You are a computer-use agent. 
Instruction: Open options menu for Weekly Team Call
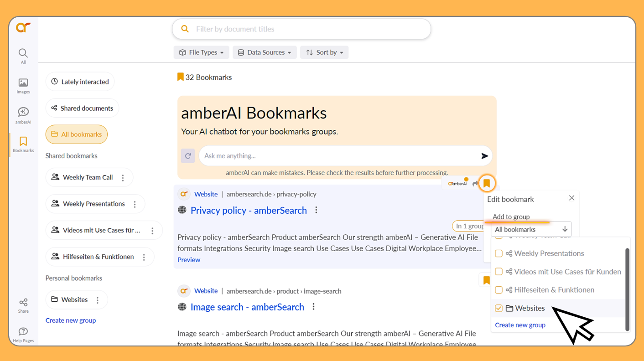(123, 178)
